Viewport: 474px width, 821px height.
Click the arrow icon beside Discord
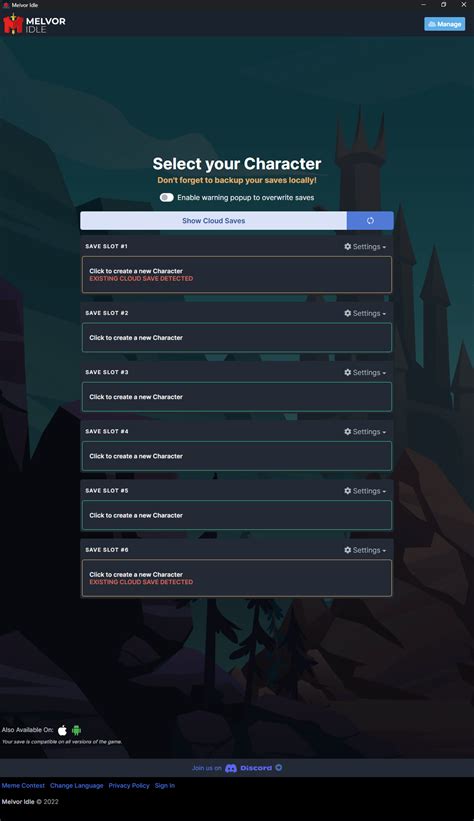279,768
